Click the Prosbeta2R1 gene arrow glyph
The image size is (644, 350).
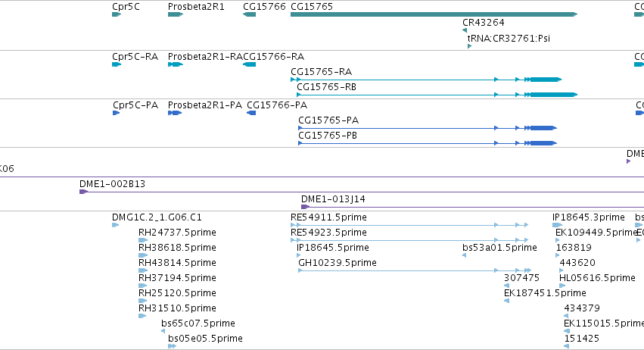pyautogui.click(x=176, y=14)
